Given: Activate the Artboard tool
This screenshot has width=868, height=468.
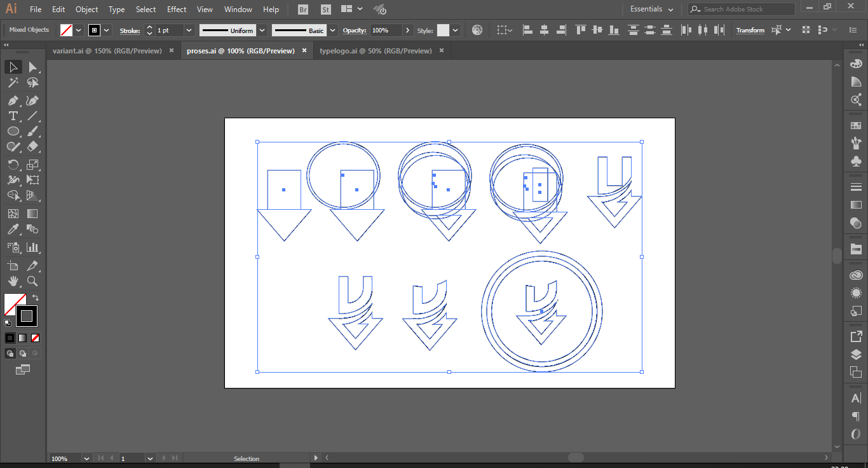Looking at the screenshot, I should click(x=13, y=266).
